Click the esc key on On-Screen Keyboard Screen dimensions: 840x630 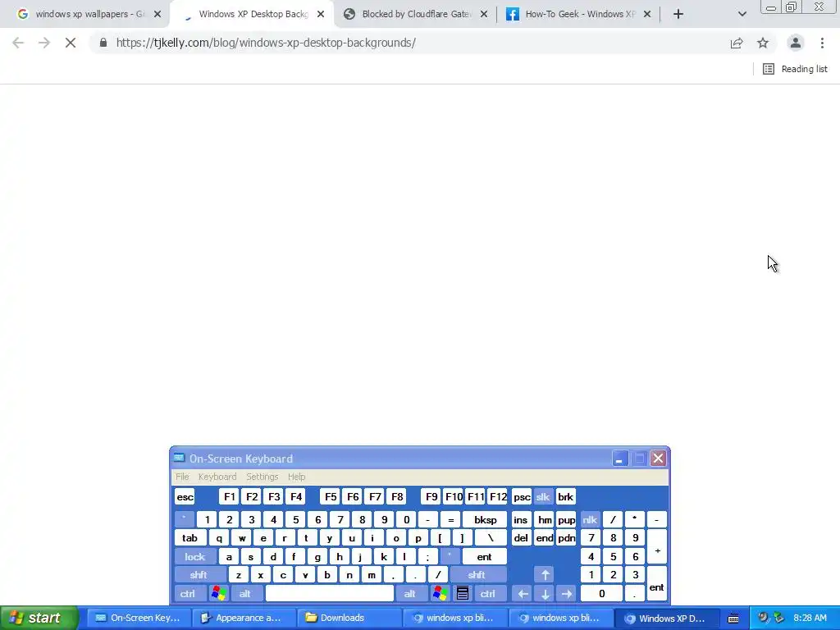coord(185,497)
